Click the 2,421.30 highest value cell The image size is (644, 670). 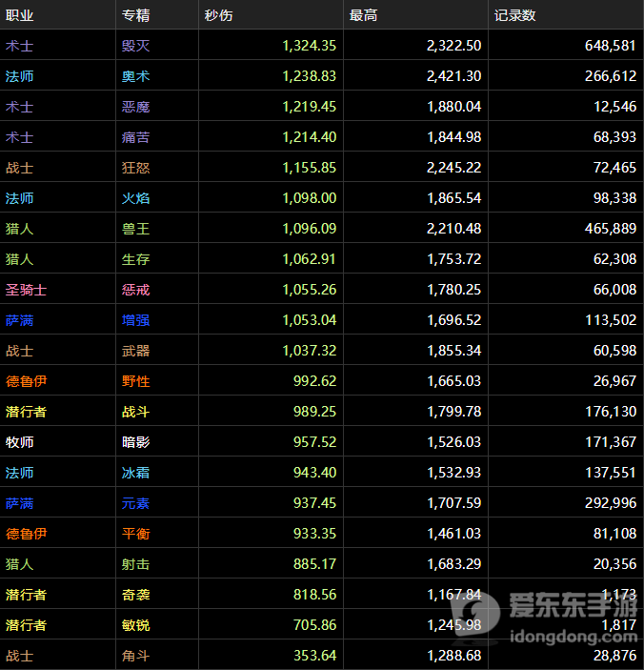pos(453,76)
